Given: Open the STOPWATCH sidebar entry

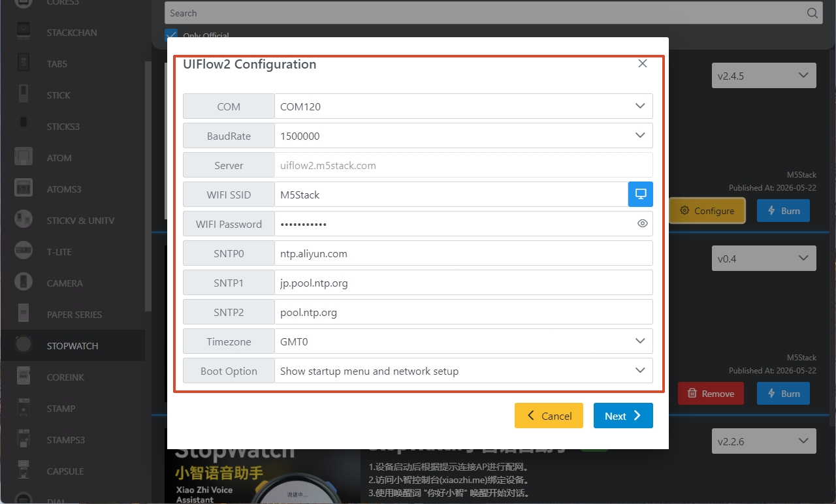Looking at the screenshot, I should (72, 346).
